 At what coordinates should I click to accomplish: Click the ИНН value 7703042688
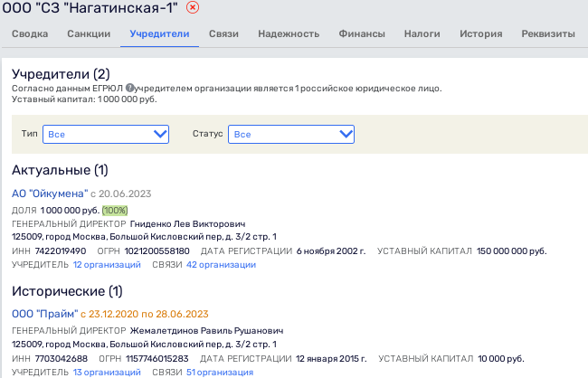(62, 358)
